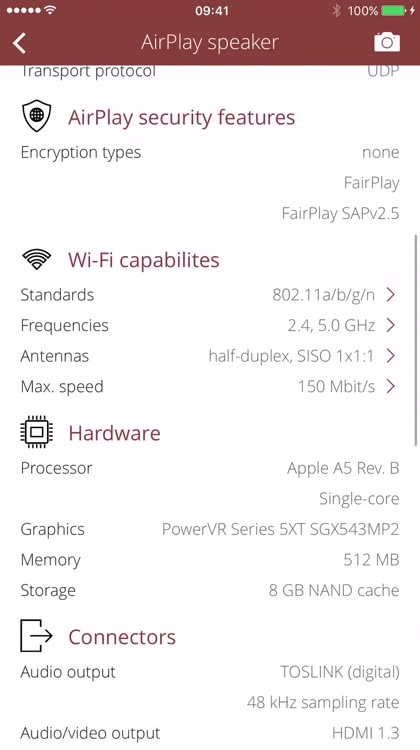The image size is (420, 750).
Task: Tap the Hardware chip icon
Action: coord(36,432)
